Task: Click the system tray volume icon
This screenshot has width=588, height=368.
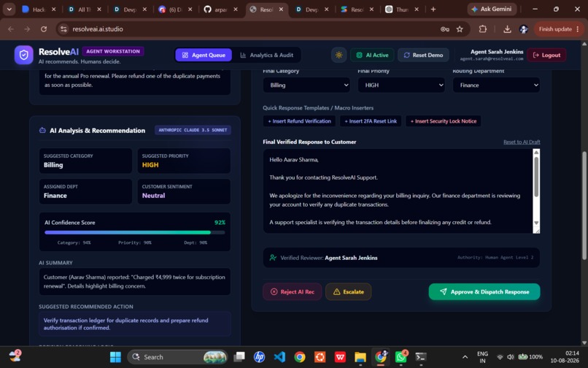Action: click(511, 357)
